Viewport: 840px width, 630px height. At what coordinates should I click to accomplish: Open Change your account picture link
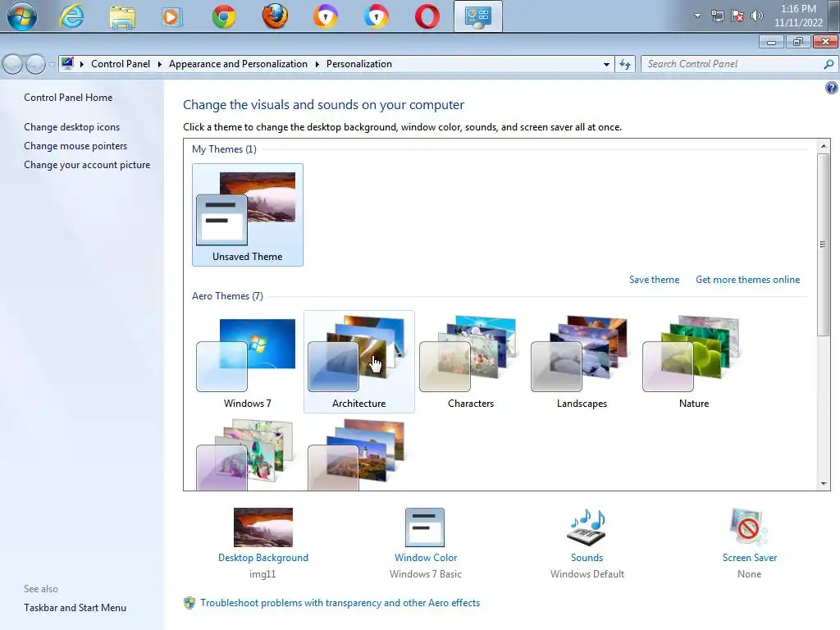(x=87, y=165)
